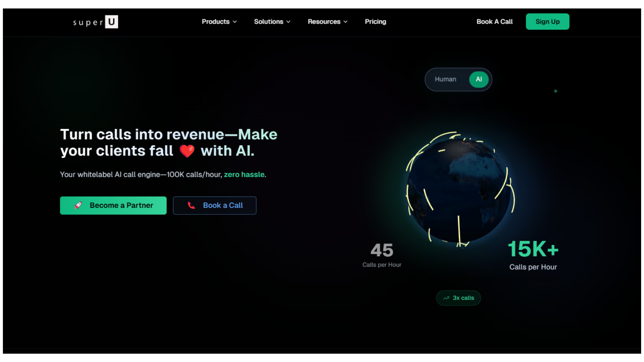The height and width of the screenshot is (362, 644).
Task: Click the 3x calls badge
Action: click(458, 298)
